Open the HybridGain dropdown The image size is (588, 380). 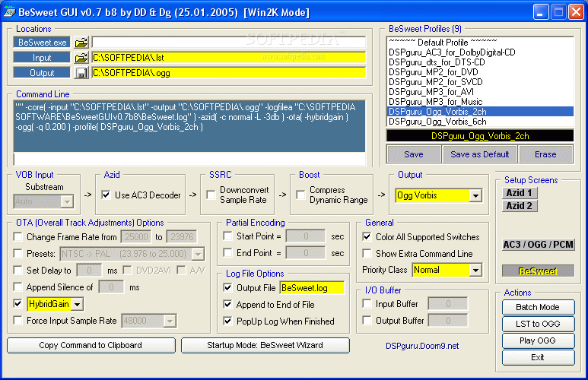pyautogui.click(x=78, y=304)
